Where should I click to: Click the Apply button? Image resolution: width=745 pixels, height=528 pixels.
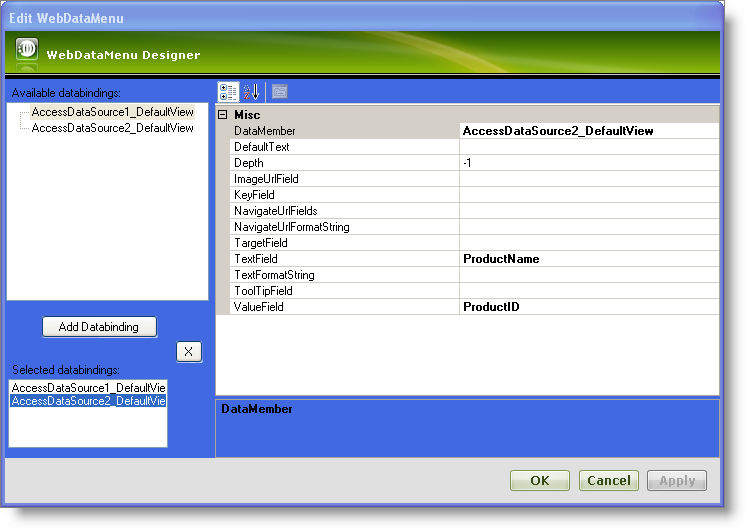[x=677, y=480]
